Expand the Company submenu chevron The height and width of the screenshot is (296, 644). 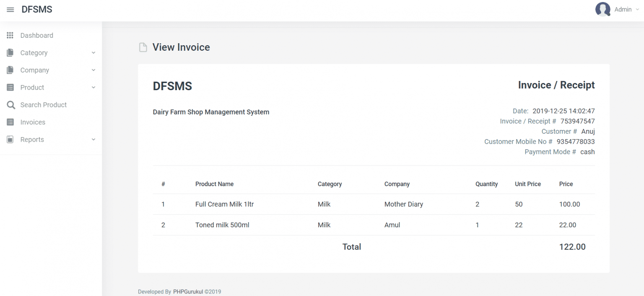(x=93, y=70)
